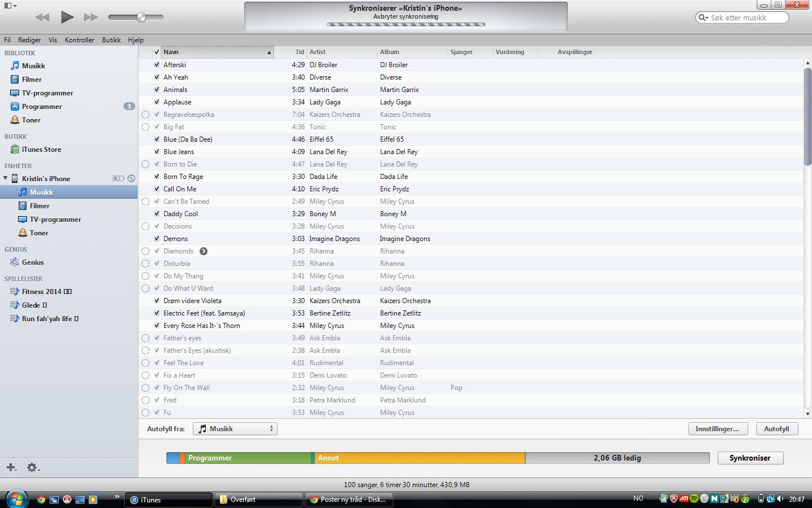
Task: Toggle the Daddy Cool checkbox
Action: pyautogui.click(x=157, y=214)
